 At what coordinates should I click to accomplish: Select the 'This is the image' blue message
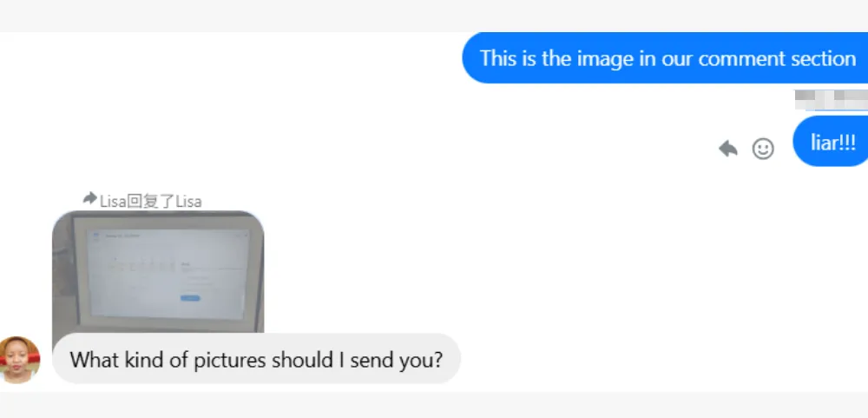665,57
